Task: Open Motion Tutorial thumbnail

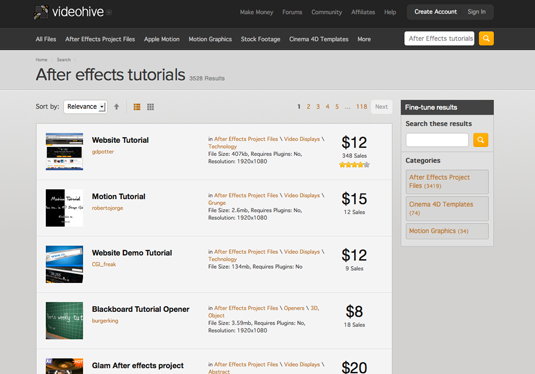Action: pos(64,208)
